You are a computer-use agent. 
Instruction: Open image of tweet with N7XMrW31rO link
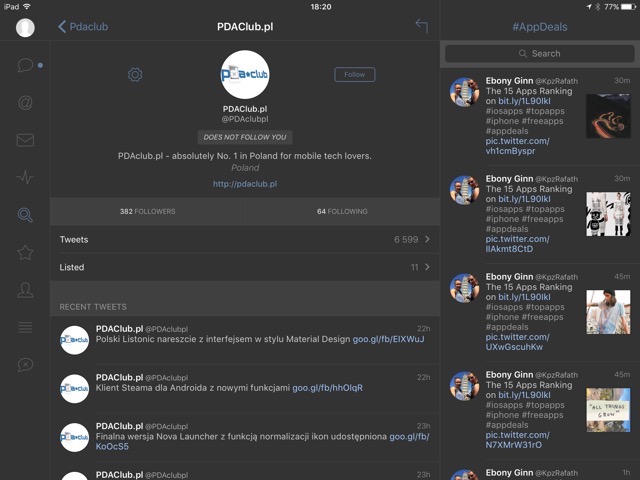click(608, 410)
